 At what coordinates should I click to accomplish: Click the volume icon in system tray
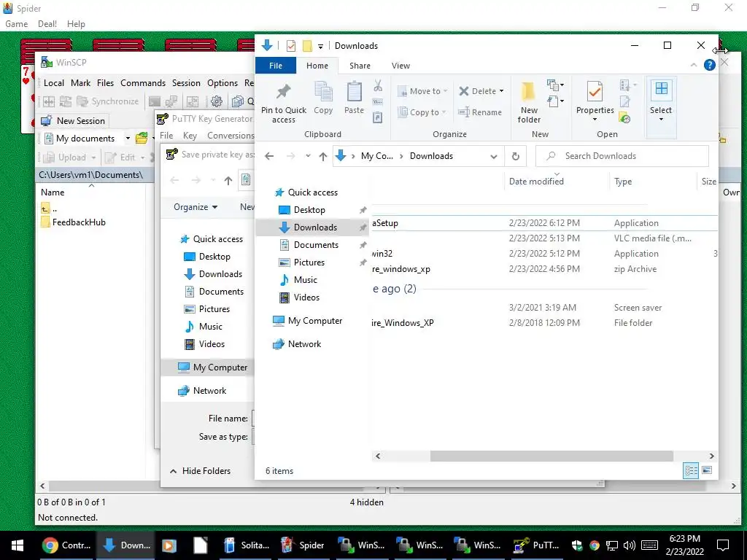(x=630, y=545)
